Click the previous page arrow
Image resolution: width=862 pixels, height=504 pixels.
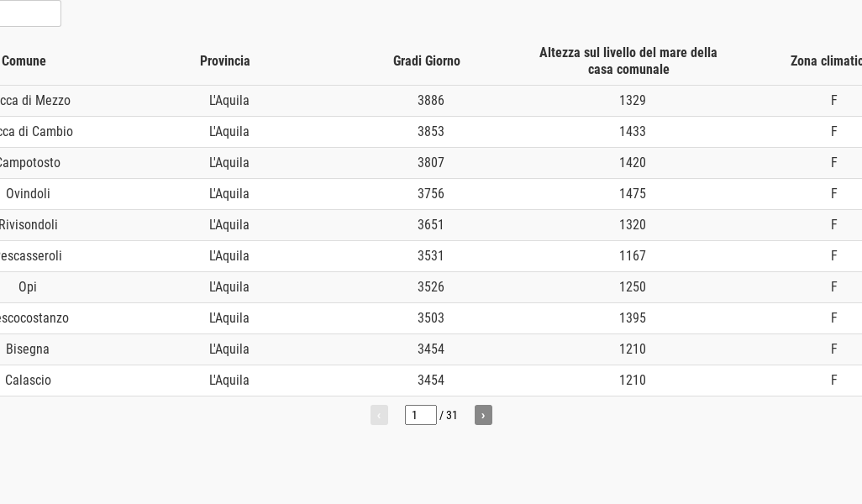click(379, 415)
